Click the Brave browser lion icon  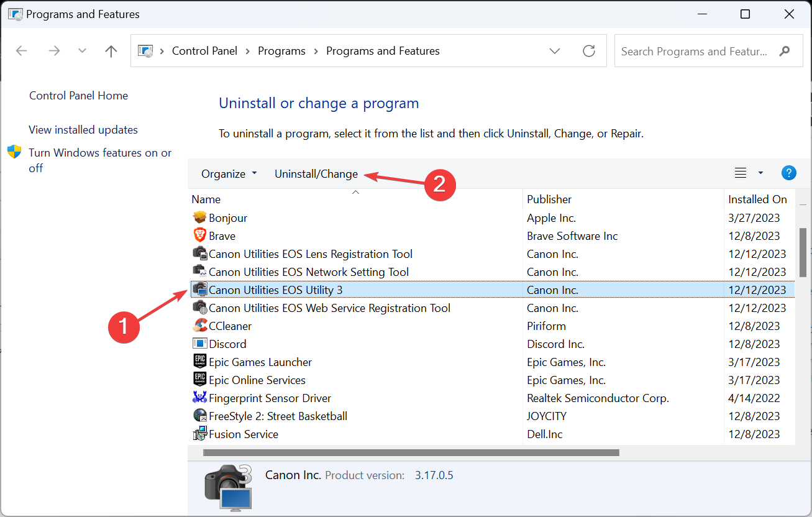199,236
